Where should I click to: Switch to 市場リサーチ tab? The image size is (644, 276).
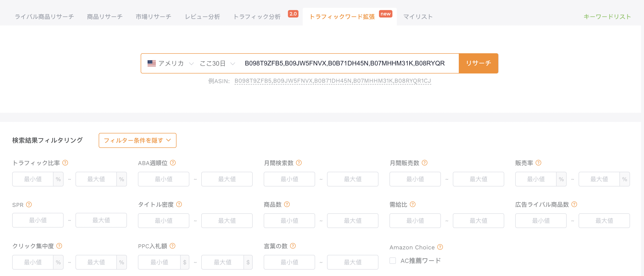(154, 17)
